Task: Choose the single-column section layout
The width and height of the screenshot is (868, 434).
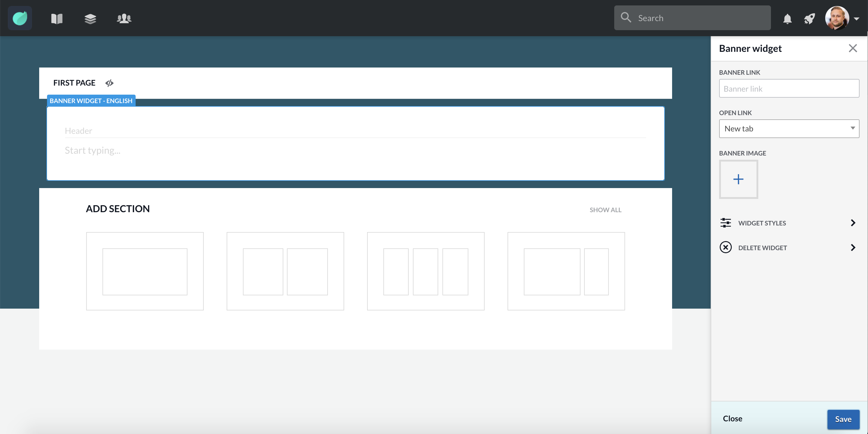Action: point(145,271)
